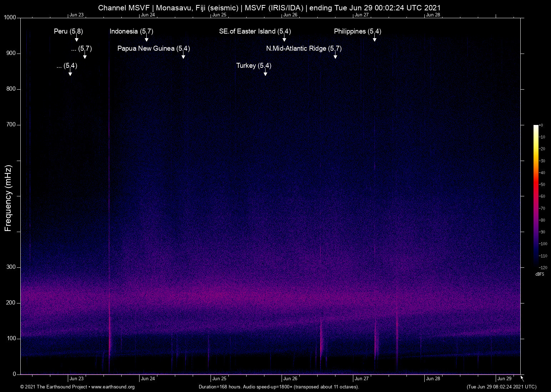Click the 1000 mHz frequency axis label
551x392 pixels.
[10, 17]
